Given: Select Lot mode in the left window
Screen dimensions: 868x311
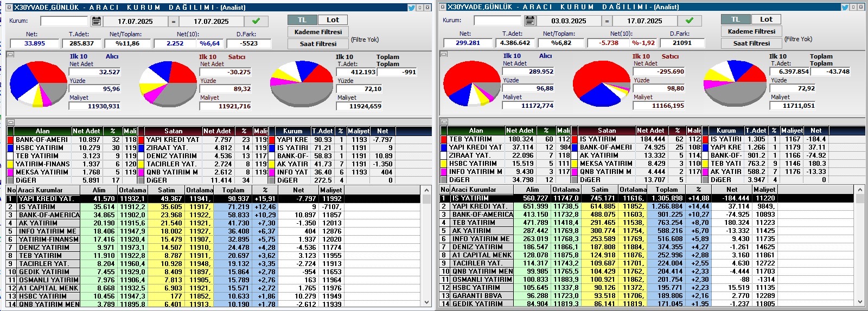Looking at the screenshot, I should [333, 20].
